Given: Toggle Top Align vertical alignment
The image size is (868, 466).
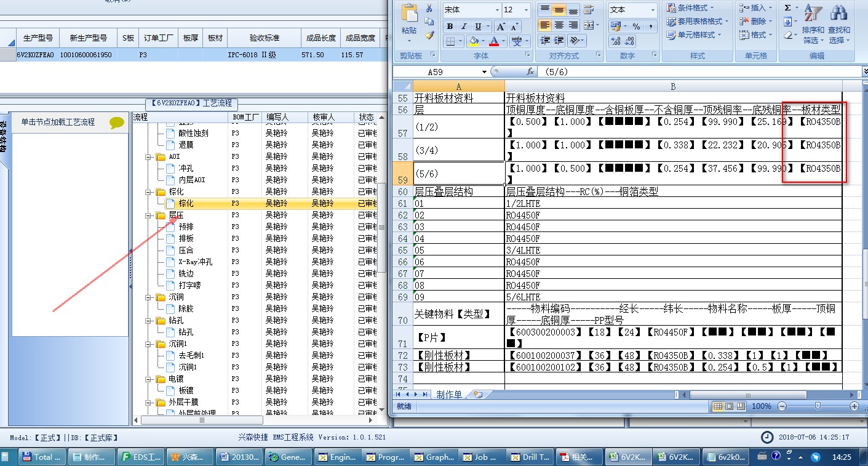Looking at the screenshot, I should click(x=545, y=10).
